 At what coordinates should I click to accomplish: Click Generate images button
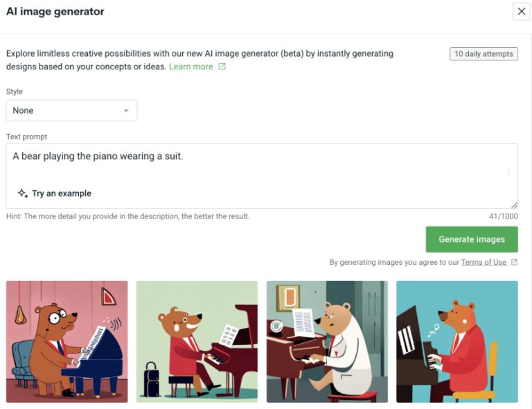472,239
